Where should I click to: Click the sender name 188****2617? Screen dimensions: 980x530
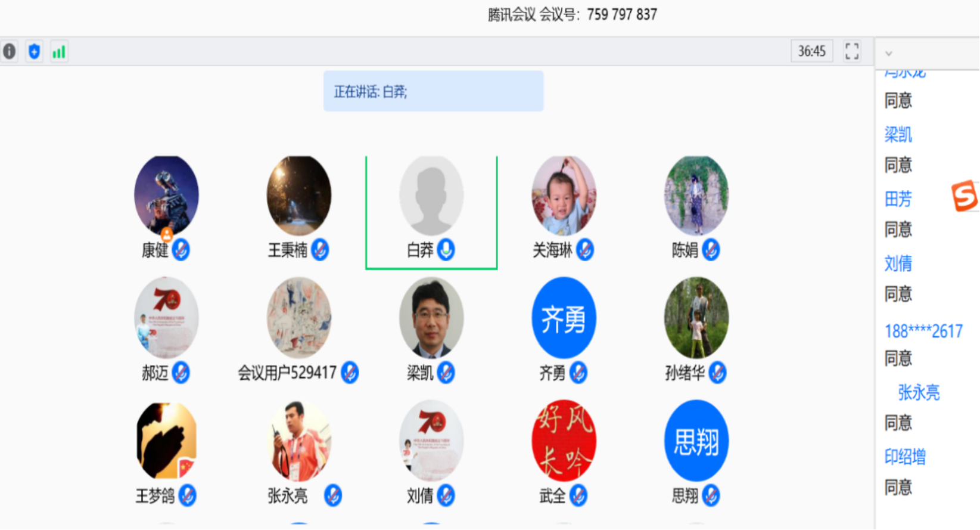pyautogui.click(x=923, y=331)
